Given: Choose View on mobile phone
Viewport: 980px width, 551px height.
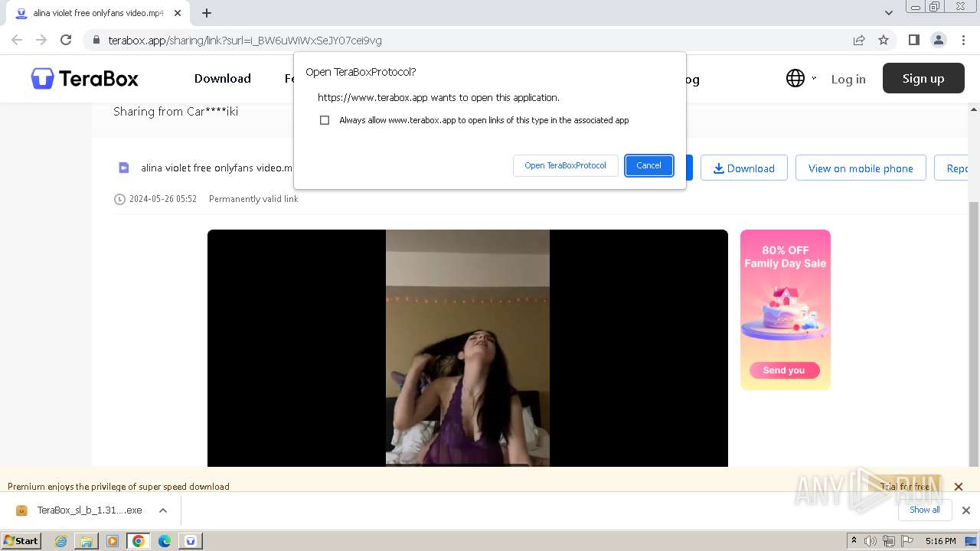Looking at the screenshot, I should [x=861, y=168].
